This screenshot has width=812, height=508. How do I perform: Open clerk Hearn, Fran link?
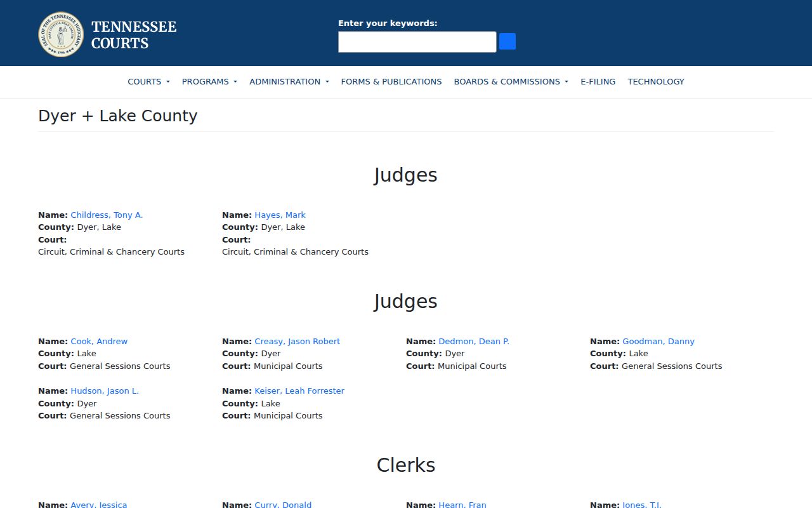point(462,505)
